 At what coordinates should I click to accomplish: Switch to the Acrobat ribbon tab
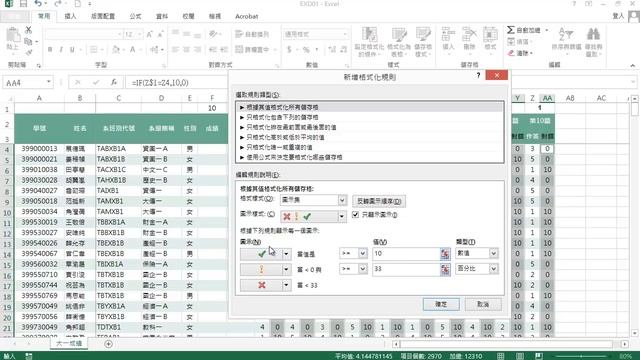[x=247, y=16]
